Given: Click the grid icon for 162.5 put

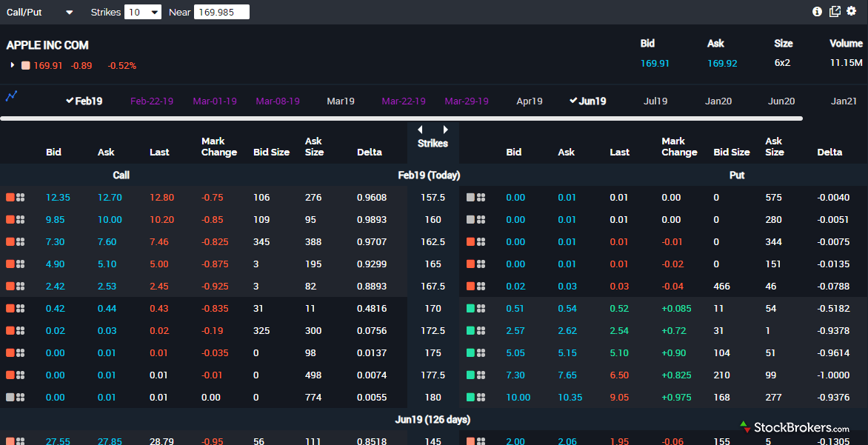Looking at the screenshot, I should [481, 242].
